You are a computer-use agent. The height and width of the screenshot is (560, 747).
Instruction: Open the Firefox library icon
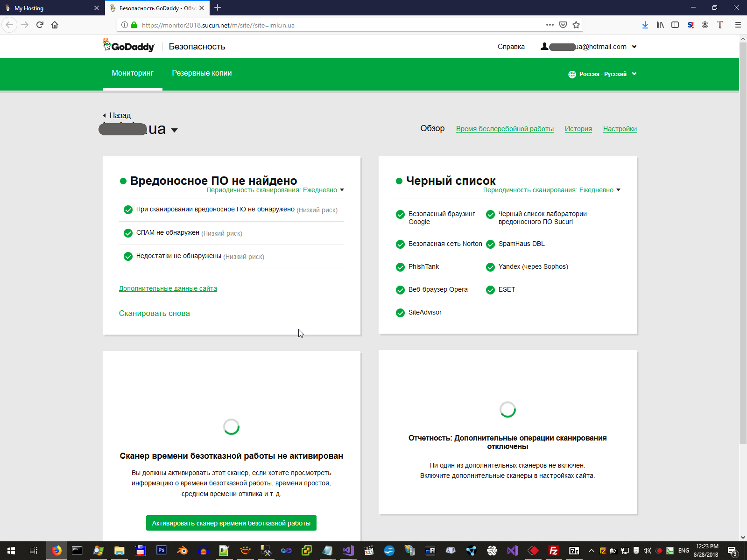pyautogui.click(x=660, y=25)
